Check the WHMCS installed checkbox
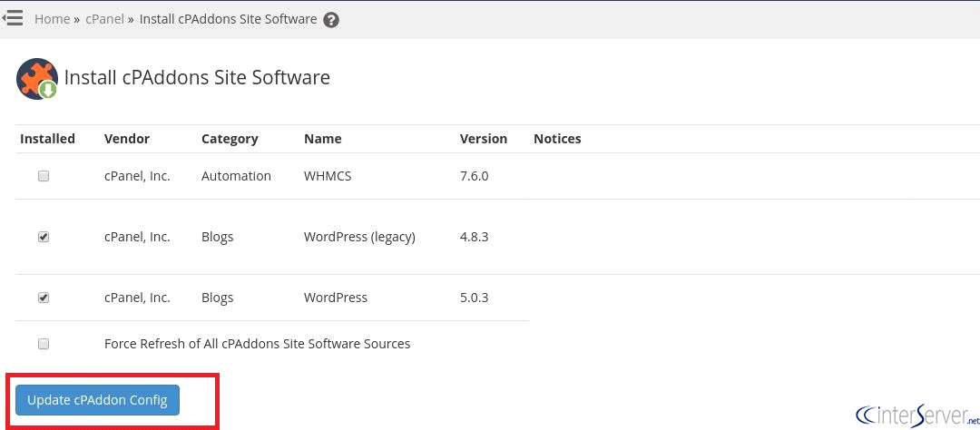The image size is (980, 430). pos(44,176)
